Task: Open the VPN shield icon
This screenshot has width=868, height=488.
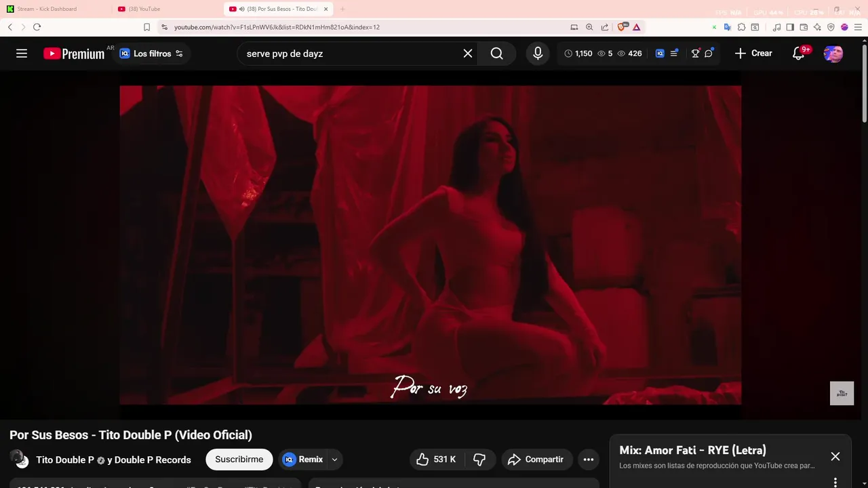Action: click(831, 27)
